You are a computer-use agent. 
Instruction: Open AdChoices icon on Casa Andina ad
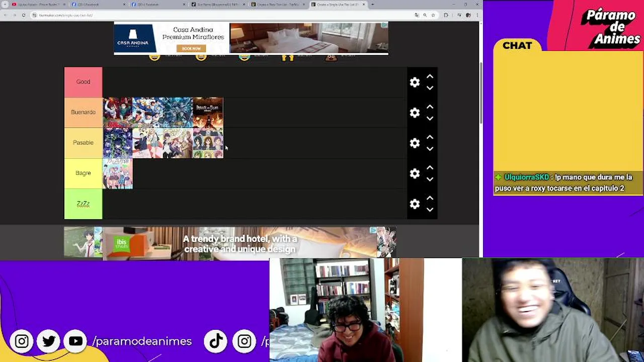(384, 25)
